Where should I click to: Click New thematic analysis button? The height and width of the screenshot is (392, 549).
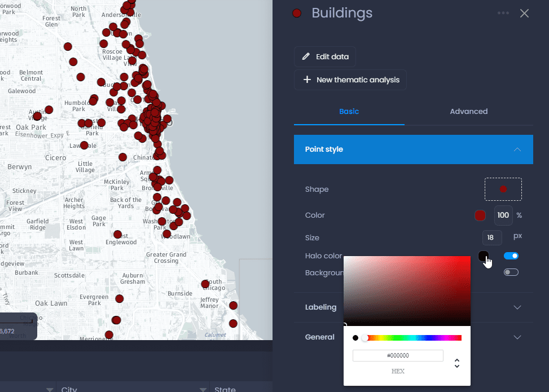tap(350, 80)
